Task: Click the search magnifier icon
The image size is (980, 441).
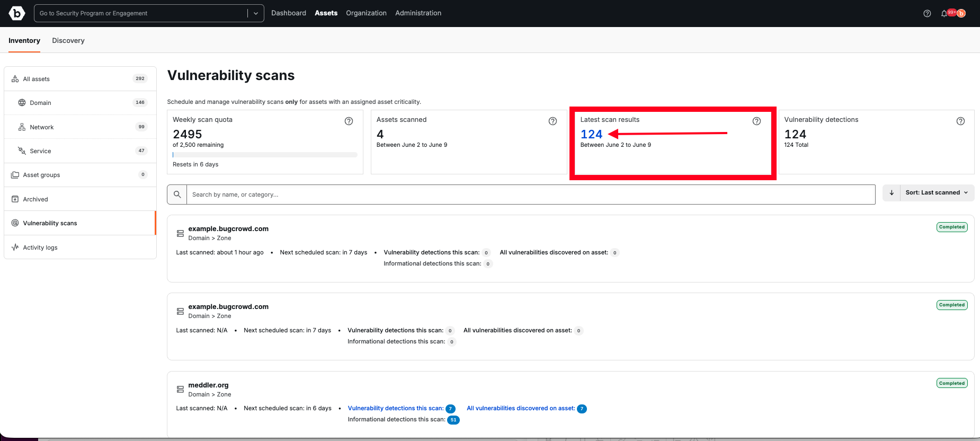Action: [177, 195]
